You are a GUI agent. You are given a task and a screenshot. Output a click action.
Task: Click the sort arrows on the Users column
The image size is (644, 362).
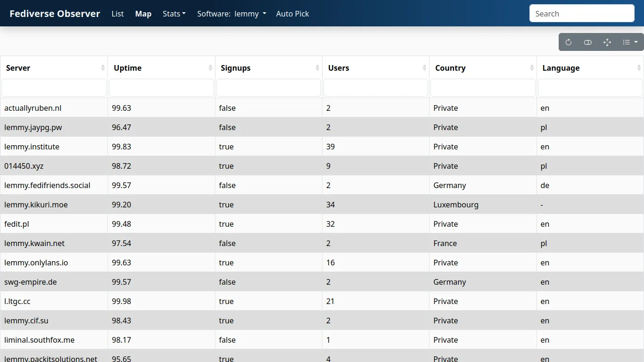click(x=425, y=68)
